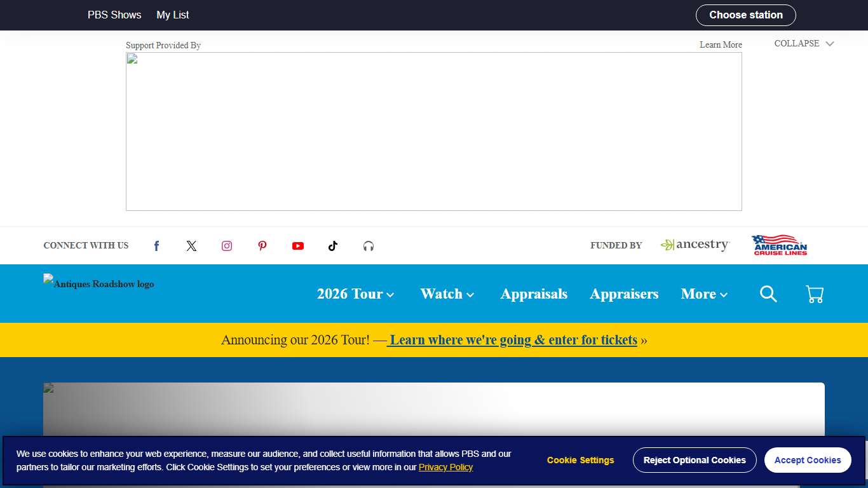Expand the 2026 Tour dropdown menu

point(355,294)
